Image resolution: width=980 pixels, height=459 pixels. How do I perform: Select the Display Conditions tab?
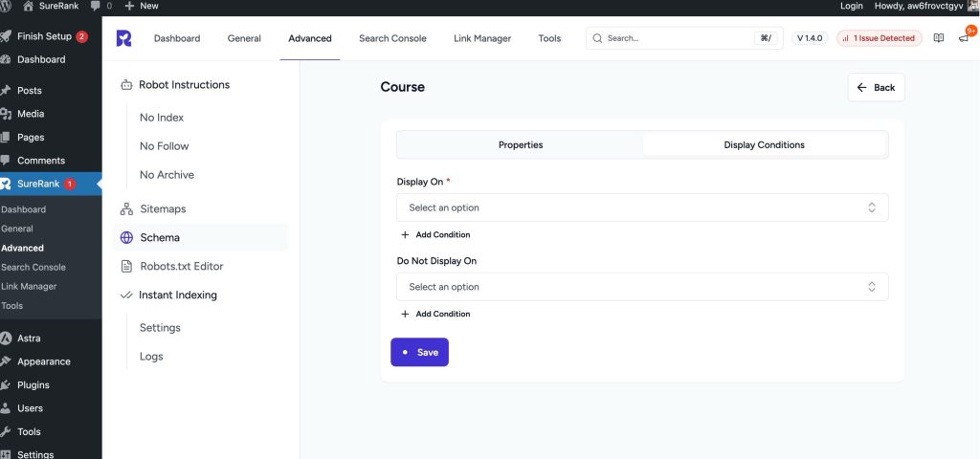764,145
